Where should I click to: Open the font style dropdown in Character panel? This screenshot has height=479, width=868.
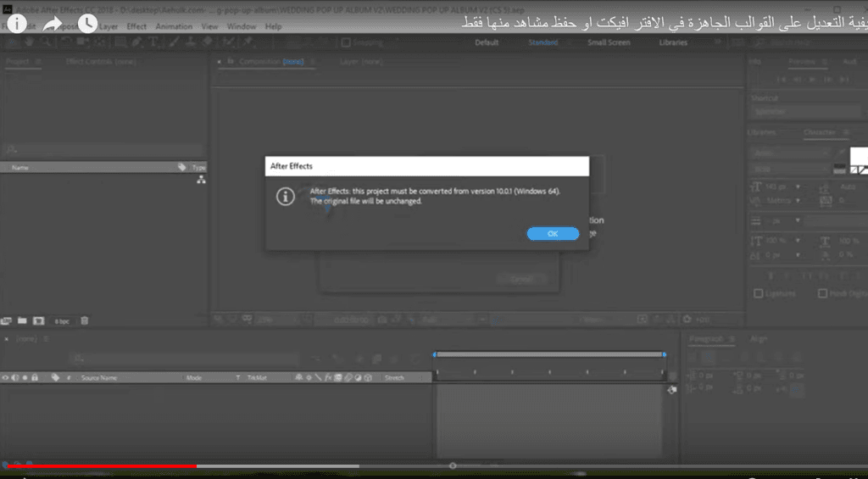pyautogui.click(x=791, y=169)
